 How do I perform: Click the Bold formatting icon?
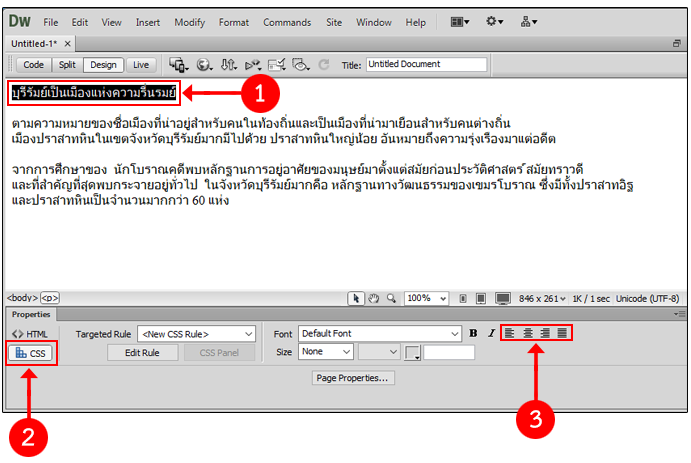coord(474,333)
